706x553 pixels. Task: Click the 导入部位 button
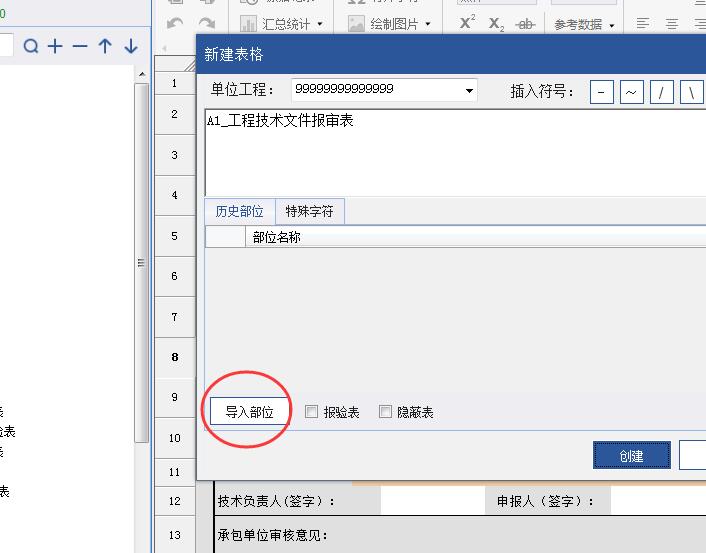click(x=249, y=412)
